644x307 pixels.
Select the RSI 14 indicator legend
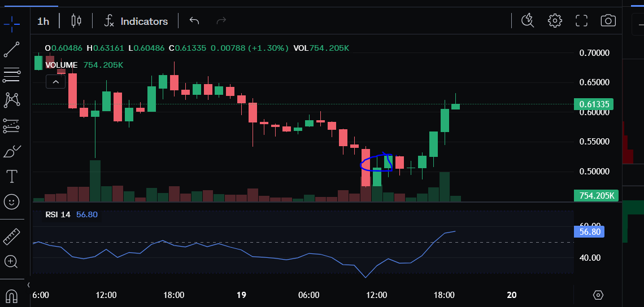pos(58,214)
